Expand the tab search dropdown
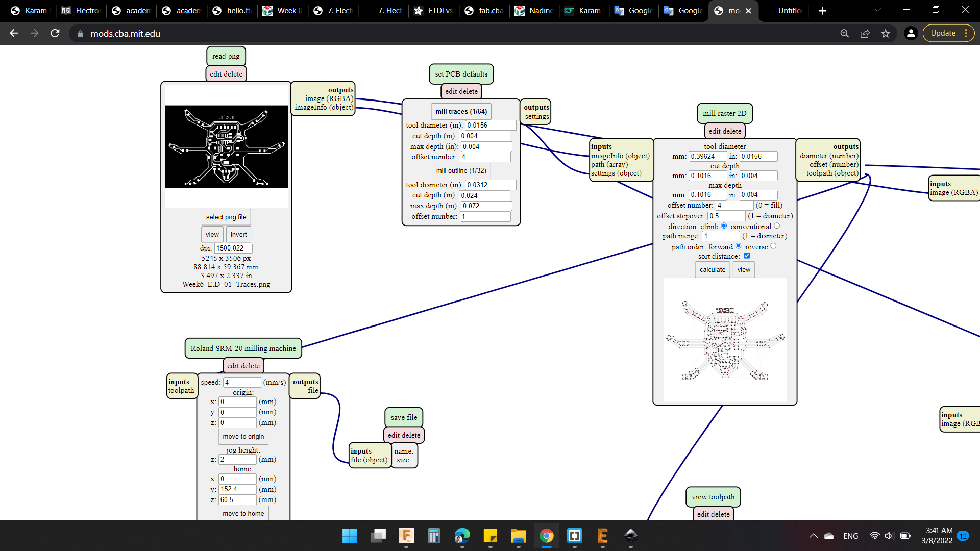Screen dimensions: 980x551 tap(877, 10)
